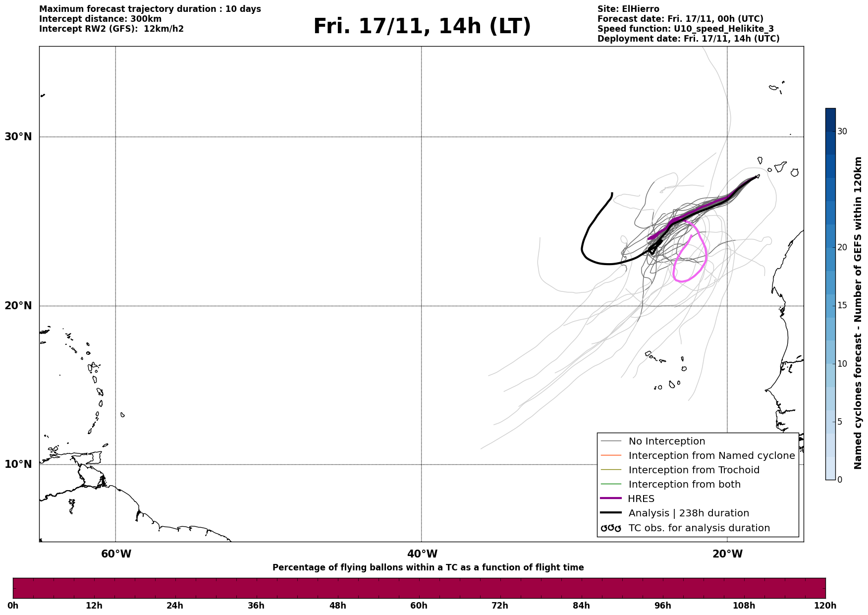Click the 120h end of flight-time bar
The image size is (868, 615).
pyautogui.click(x=825, y=606)
